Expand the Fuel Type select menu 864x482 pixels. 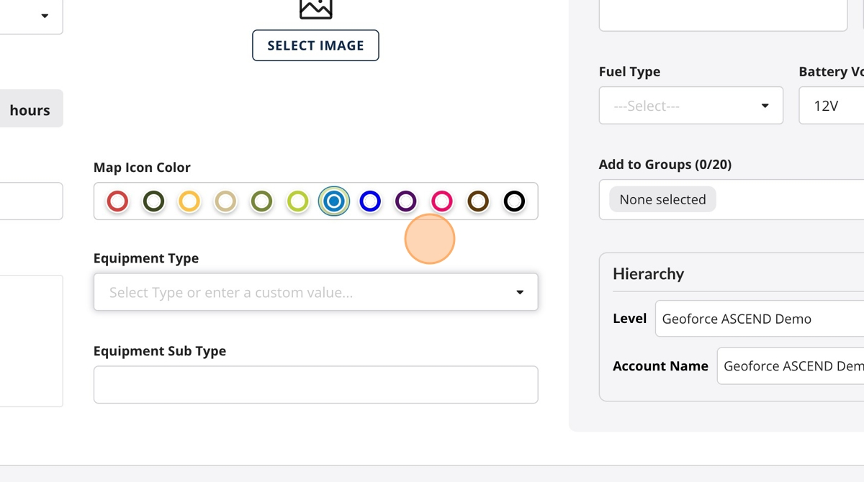(x=691, y=105)
